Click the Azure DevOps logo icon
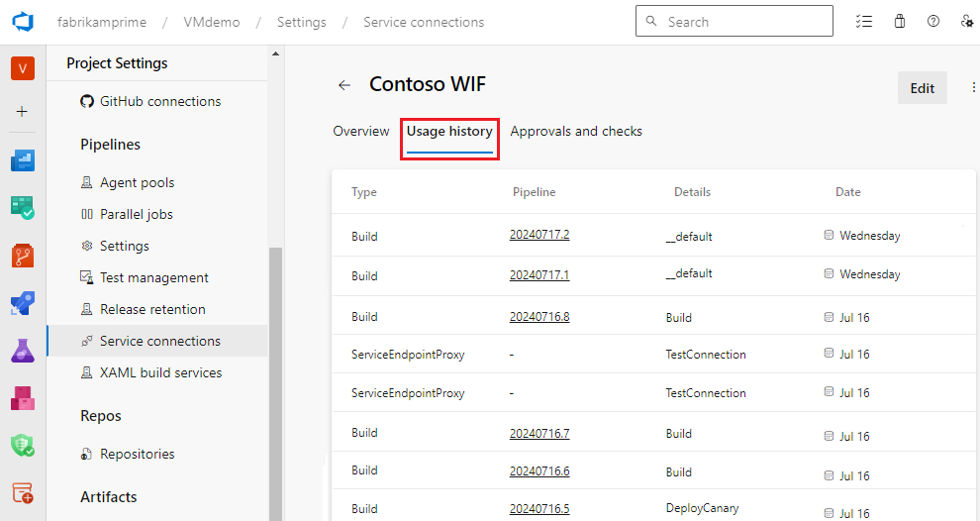 point(22,21)
